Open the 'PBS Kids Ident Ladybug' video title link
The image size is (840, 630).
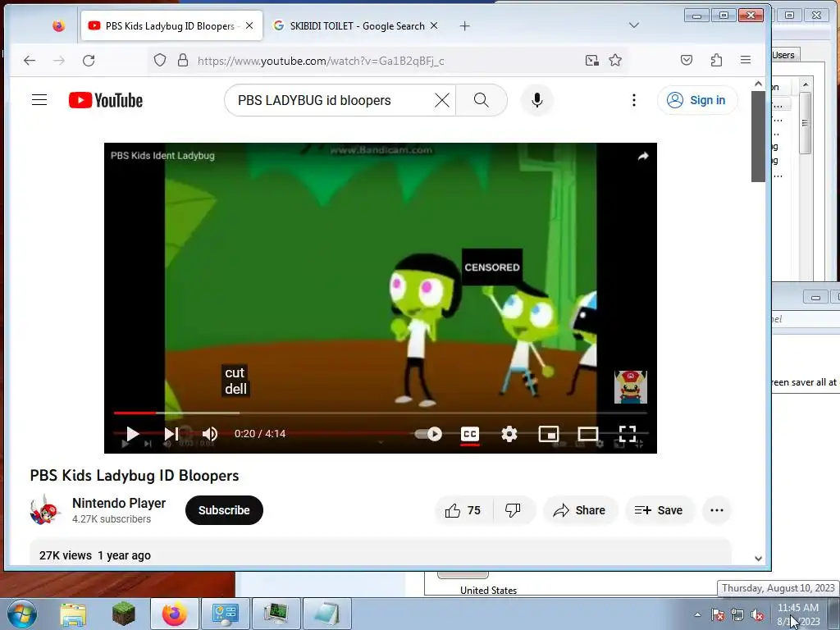162,155
